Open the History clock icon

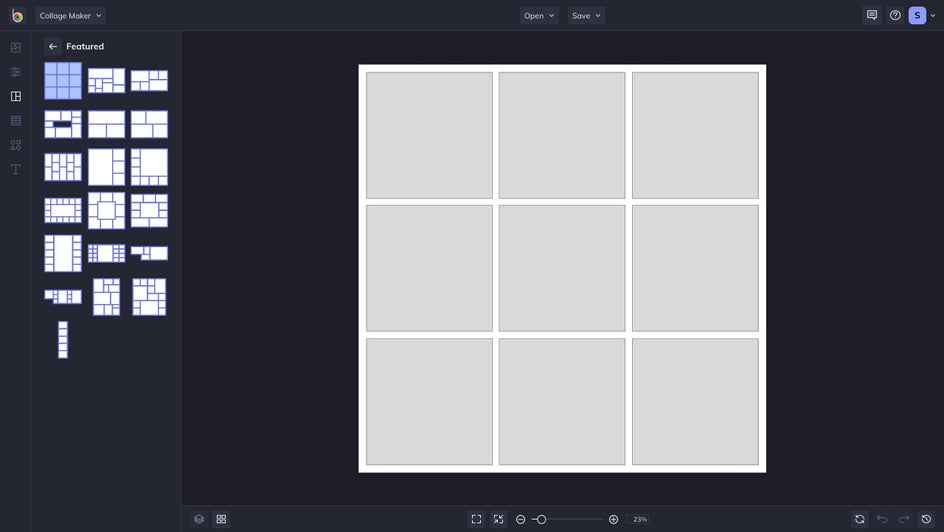point(927,519)
